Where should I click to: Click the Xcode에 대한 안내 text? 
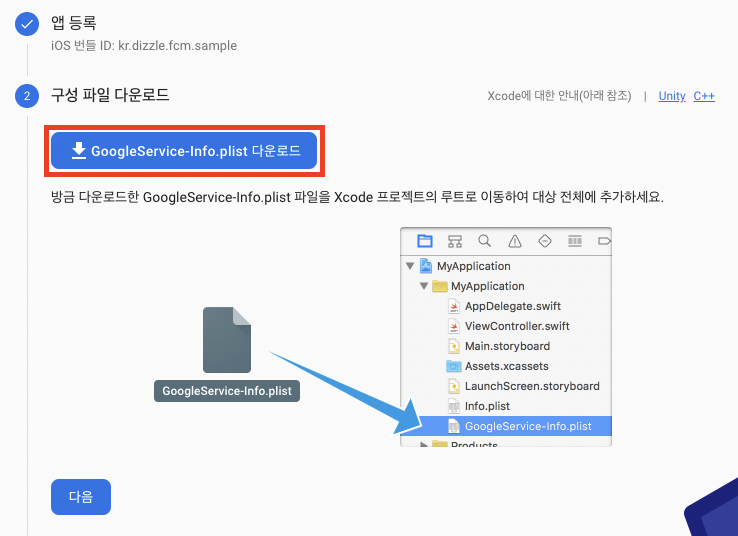559,96
